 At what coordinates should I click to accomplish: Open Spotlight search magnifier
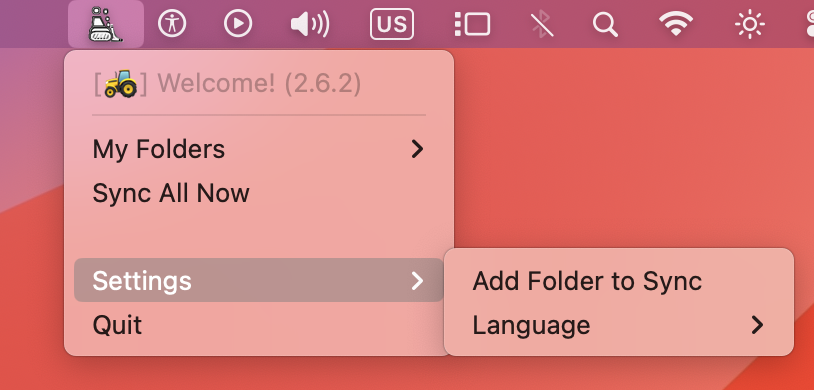coord(605,24)
